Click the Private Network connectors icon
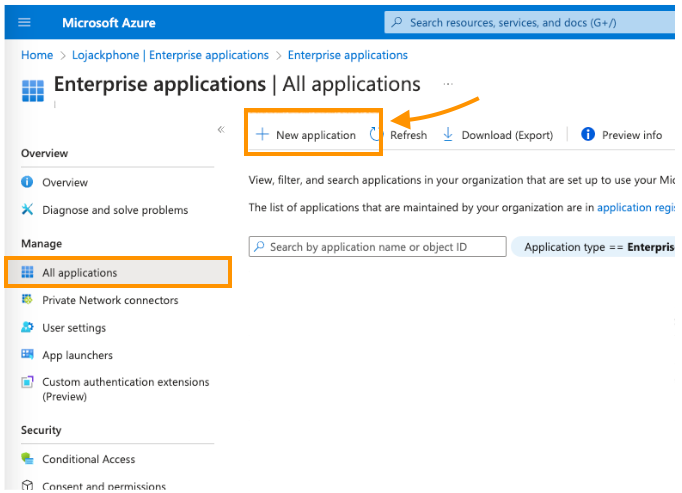The height and width of the screenshot is (493, 682). coord(27,299)
